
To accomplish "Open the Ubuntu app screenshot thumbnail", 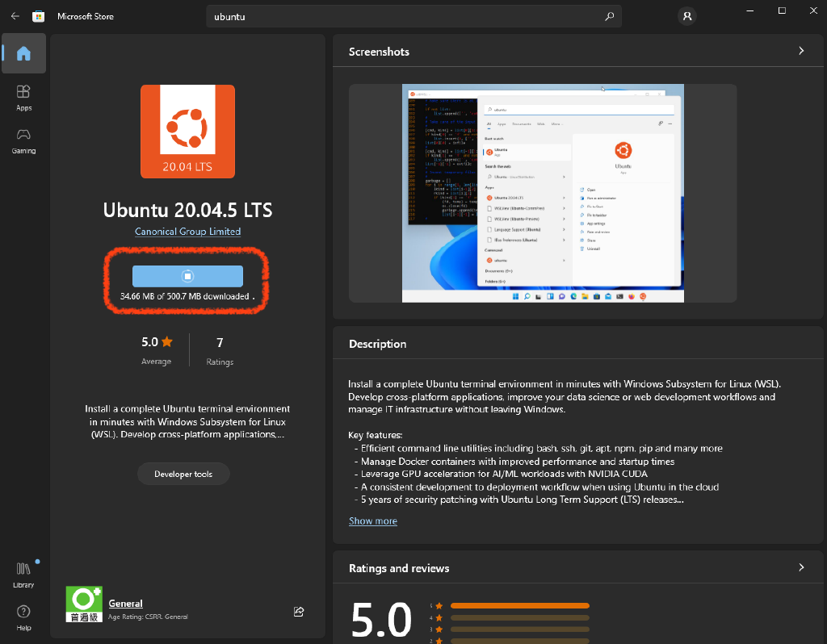I will coord(544,193).
